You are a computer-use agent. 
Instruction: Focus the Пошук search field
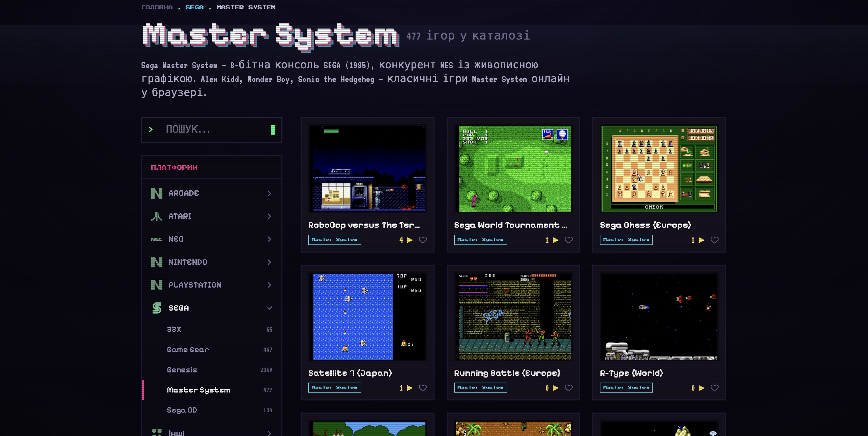212,130
